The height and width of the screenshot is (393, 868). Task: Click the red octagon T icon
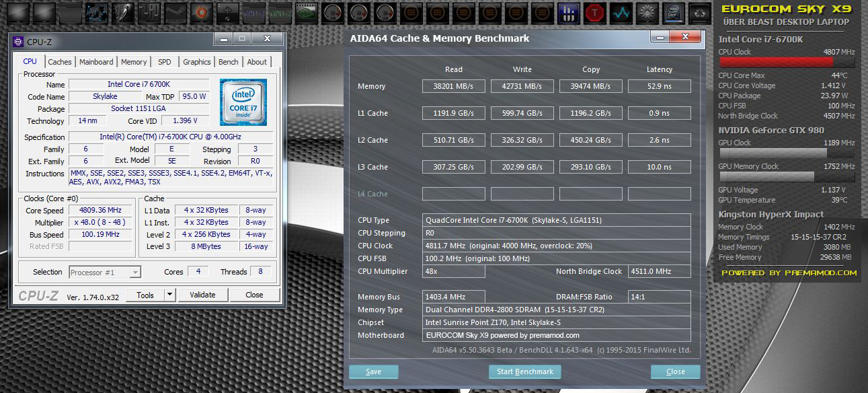pyautogui.click(x=594, y=11)
